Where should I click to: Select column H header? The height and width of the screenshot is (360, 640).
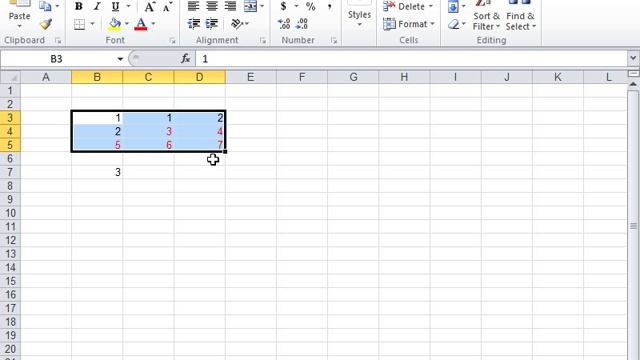(404, 77)
